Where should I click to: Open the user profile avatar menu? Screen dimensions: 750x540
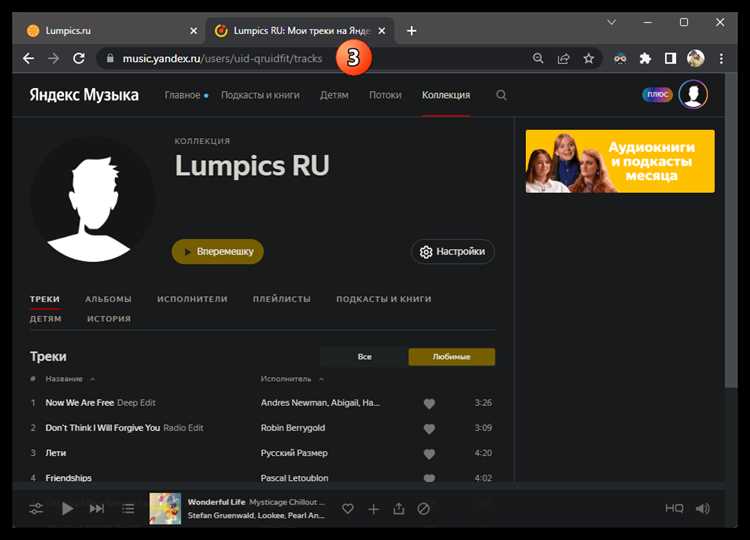(693, 95)
